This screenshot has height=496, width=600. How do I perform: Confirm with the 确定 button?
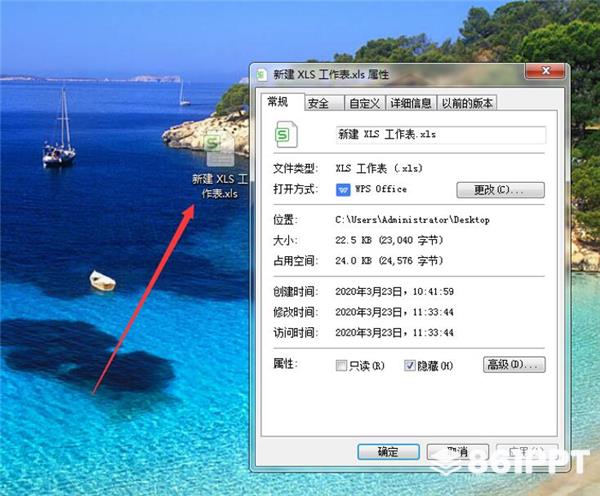coord(388,452)
